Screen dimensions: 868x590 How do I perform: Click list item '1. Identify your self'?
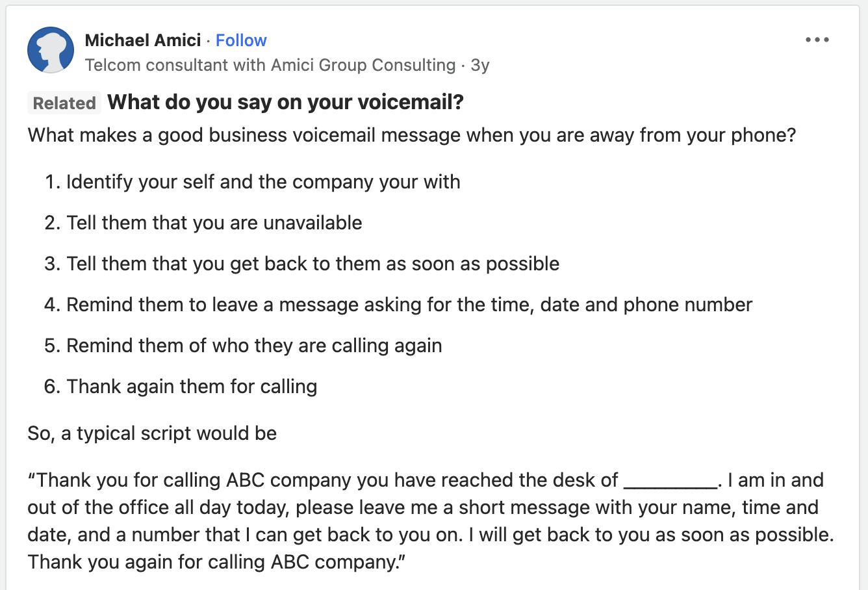pyautogui.click(x=253, y=182)
